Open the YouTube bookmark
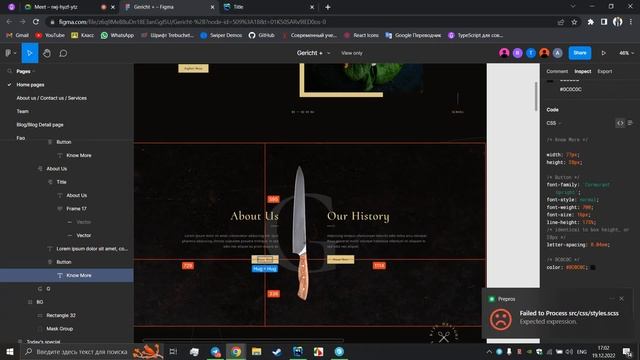 coord(50,36)
